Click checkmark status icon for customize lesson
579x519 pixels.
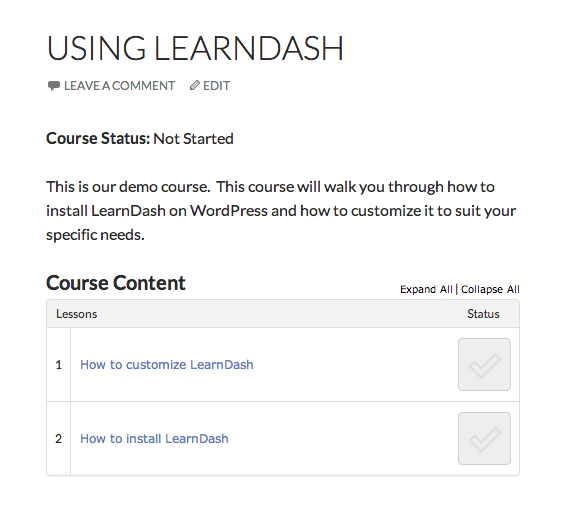pyautogui.click(x=484, y=364)
